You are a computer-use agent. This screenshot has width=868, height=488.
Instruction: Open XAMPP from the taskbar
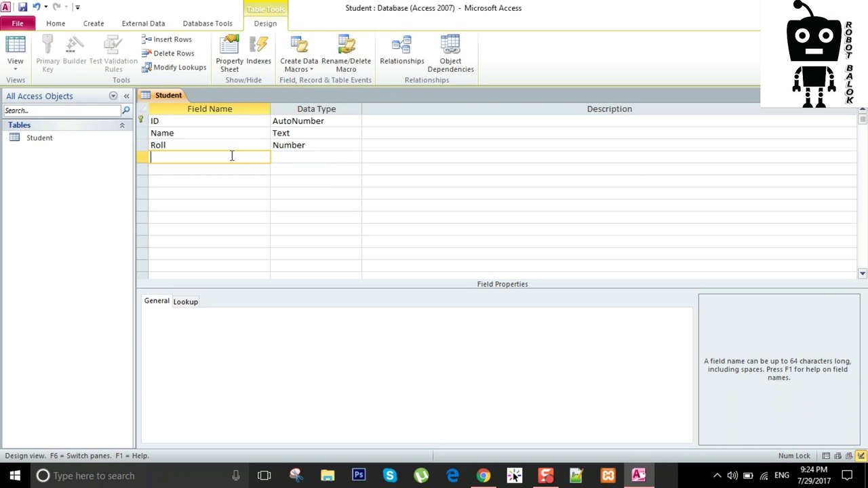click(608, 476)
